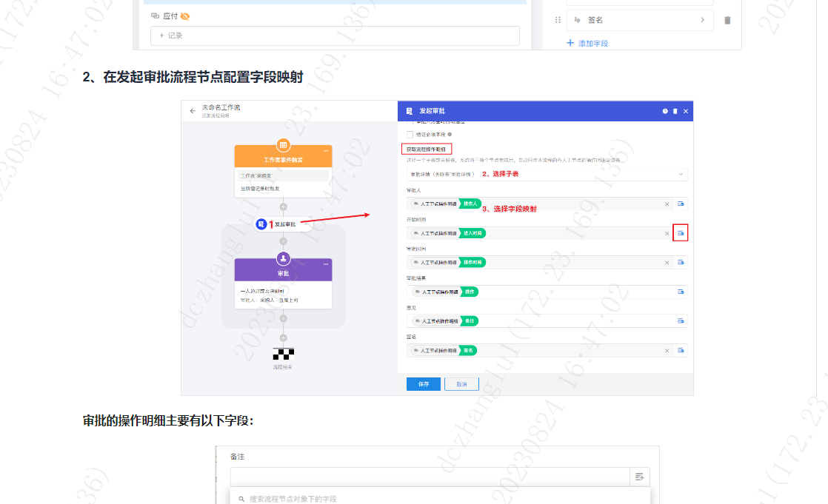Image resolution: width=828 pixels, height=504 pixels.
Task: Grab the drag handle beside 签名 field
Action: tap(558, 20)
